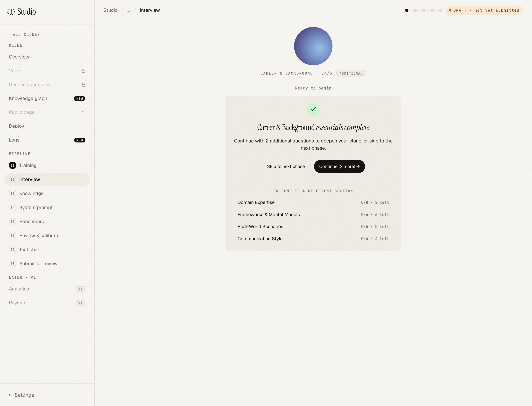Click the Settings gear icon
Image resolution: width=532 pixels, height=406 pixels.
point(10,395)
